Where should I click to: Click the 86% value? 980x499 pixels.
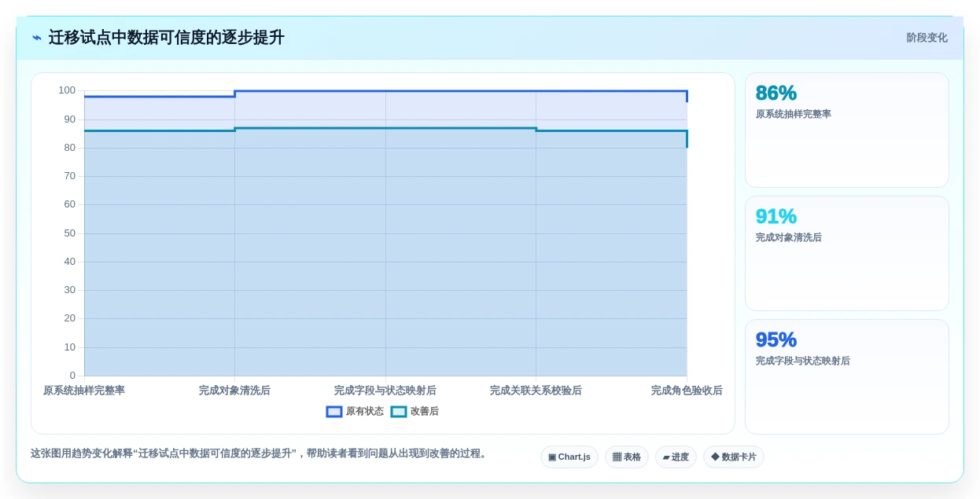pos(776,94)
